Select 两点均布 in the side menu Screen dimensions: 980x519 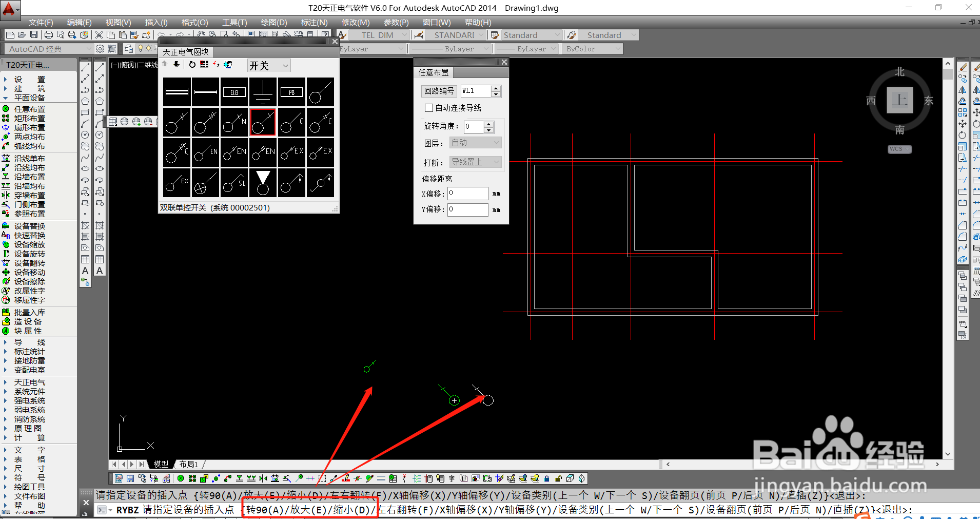click(x=30, y=137)
